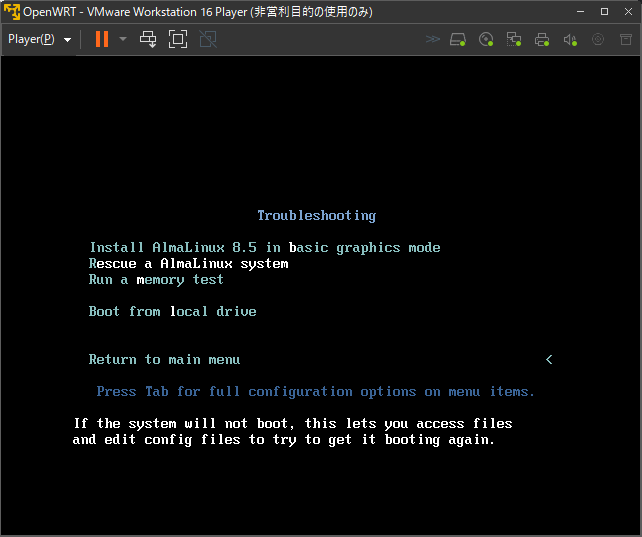Open the hard disk device icon
The height and width of the screenshot is (537, 642).
coord(458,40)
